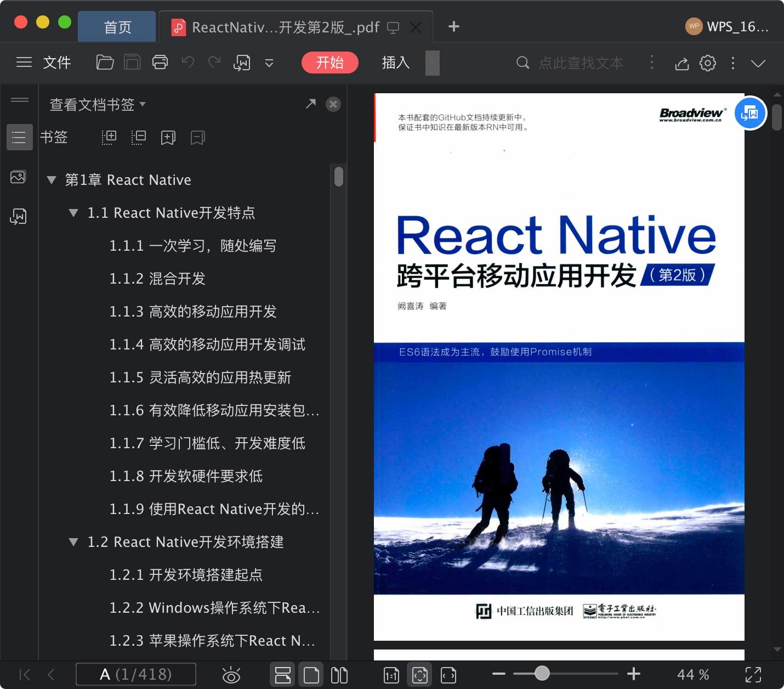The height and width of the screenshot is (689, 784).
Task: Open bookmark 1.2.1 开发环境搭建起点
Action: pos(186,575)
